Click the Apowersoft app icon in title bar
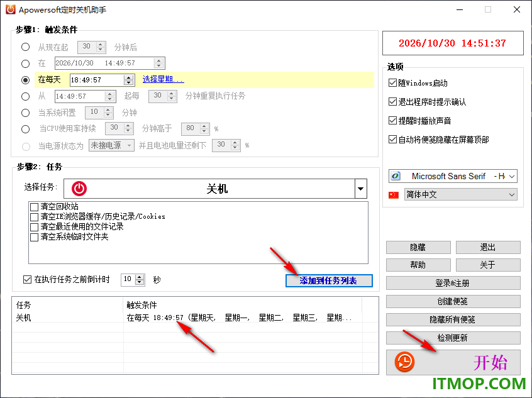 pyautogui.click(x=10, y=9)
